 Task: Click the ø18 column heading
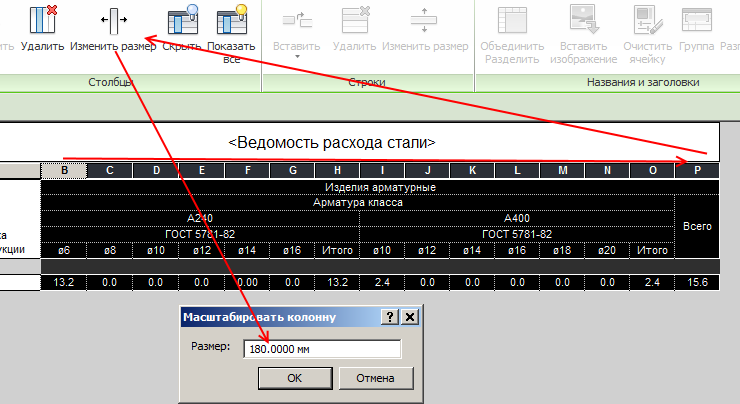click(x=562, y=250)
